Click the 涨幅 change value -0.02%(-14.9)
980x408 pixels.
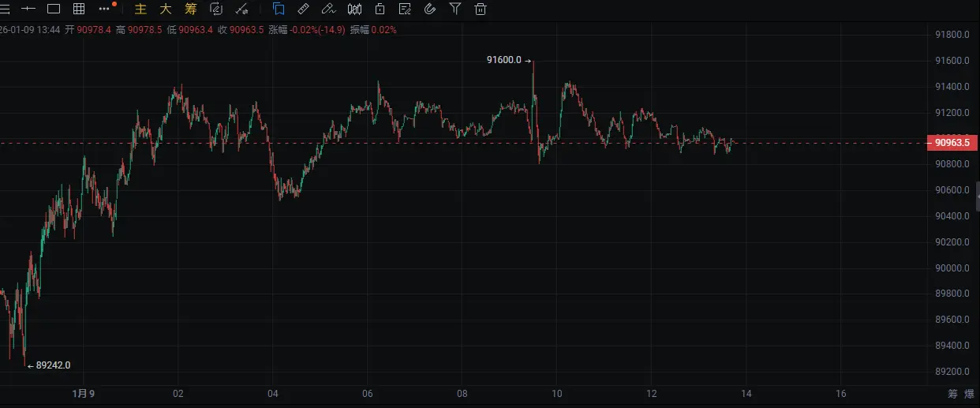point(318,30)
